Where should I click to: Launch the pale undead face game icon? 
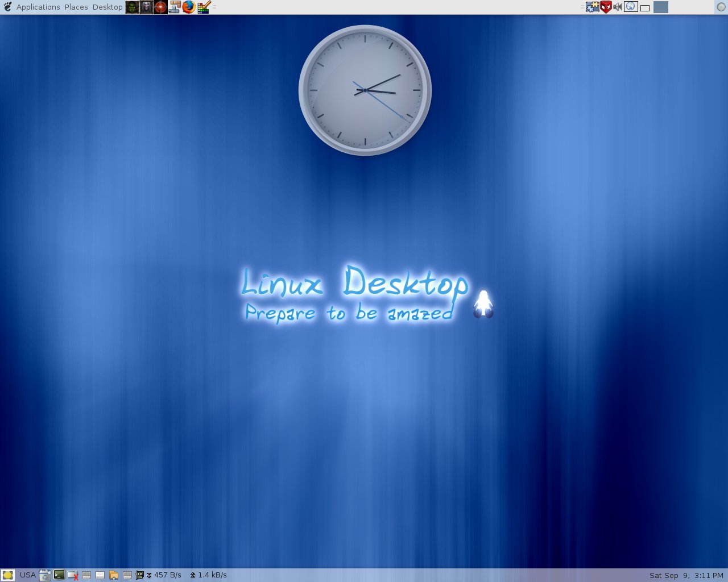146,7
